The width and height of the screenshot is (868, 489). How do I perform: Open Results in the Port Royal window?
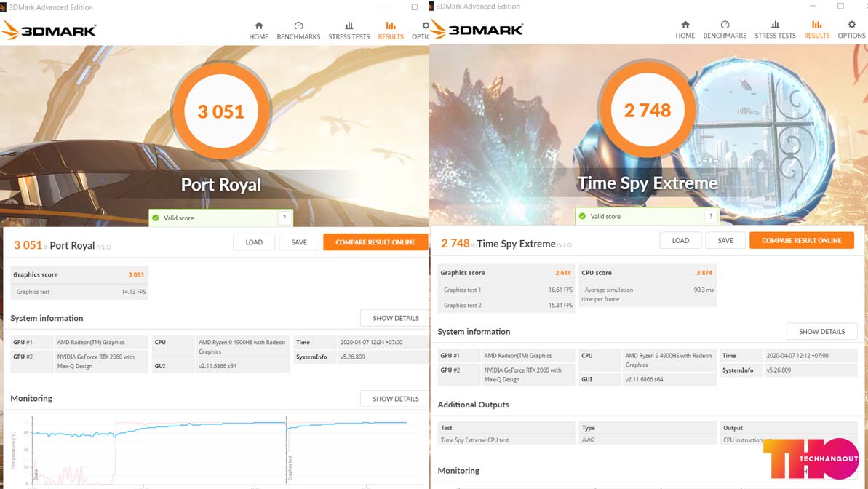391,31
